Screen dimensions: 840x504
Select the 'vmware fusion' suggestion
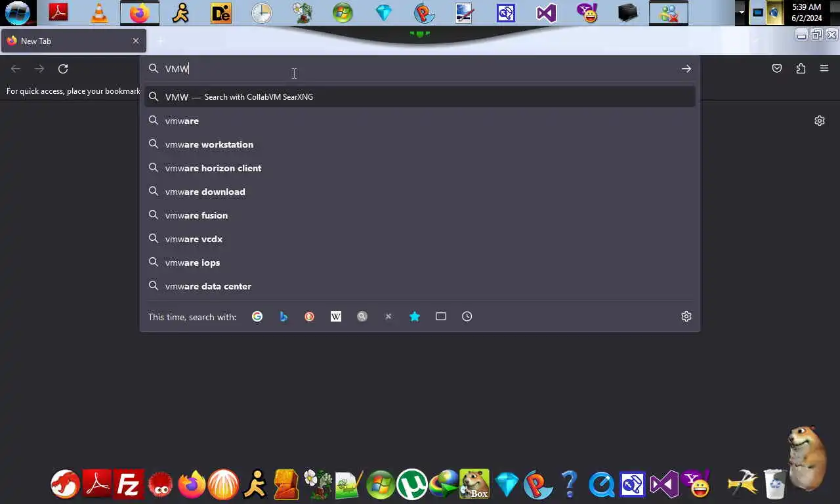coord(420,215)
